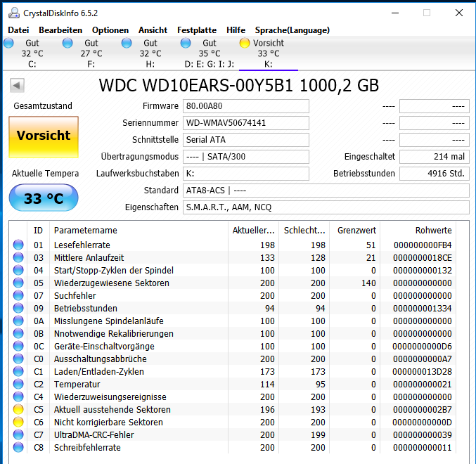The image size is (476, 464).
Task: Click the Gesamtzustand label
Action: (x=43, y=106)
